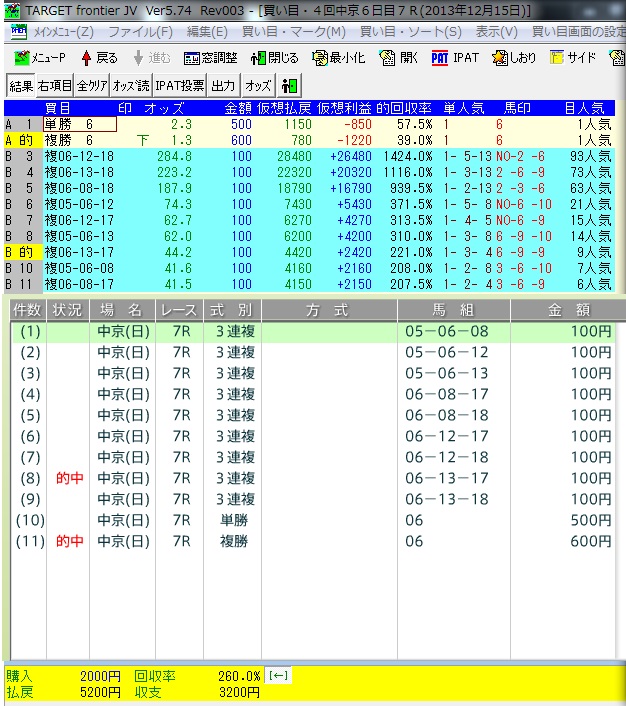Switch to the 結果 tab button
This screenshot has width=626, height=706.
coord(21,86)
